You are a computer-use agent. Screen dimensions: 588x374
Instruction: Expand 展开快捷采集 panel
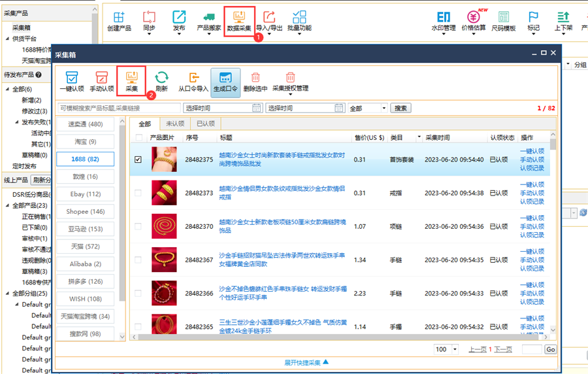306,362
